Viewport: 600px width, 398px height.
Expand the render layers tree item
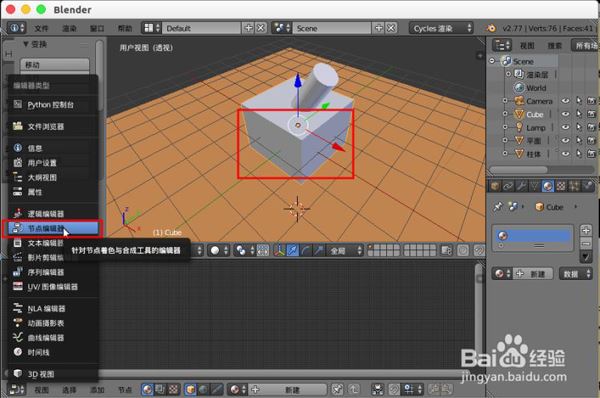[x=509, y=74]
